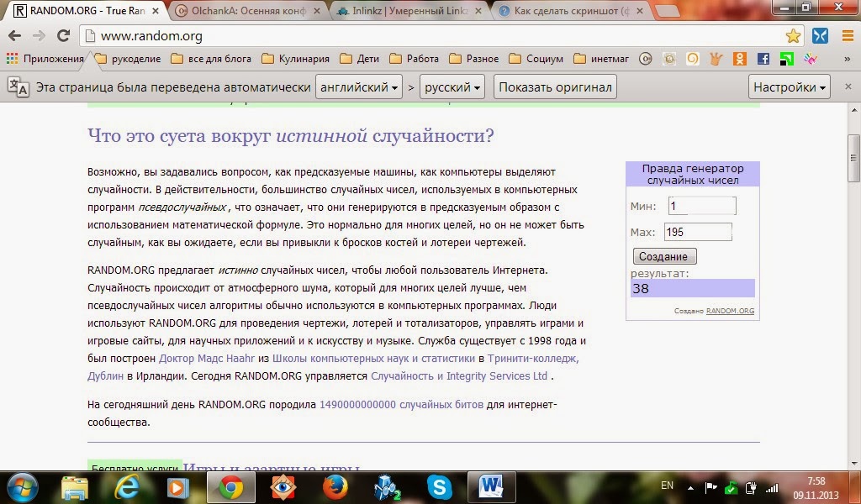Click the page vertical scrollbar thumb
Screen dimensions: 861x504
pos(854,158)
